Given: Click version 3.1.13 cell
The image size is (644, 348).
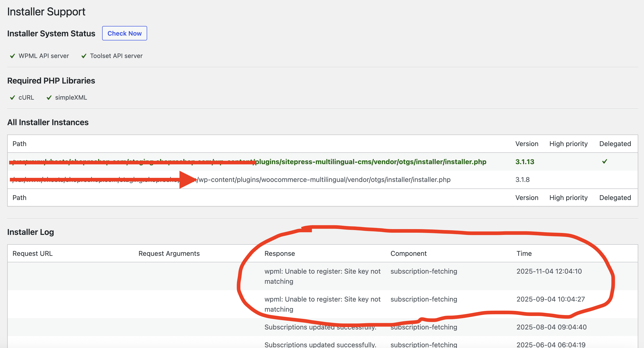Looking at the screenshot, I should (x=525, y=162).
